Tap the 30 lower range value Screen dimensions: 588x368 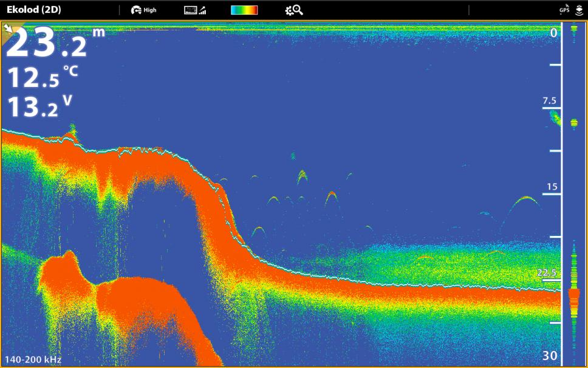550,356
